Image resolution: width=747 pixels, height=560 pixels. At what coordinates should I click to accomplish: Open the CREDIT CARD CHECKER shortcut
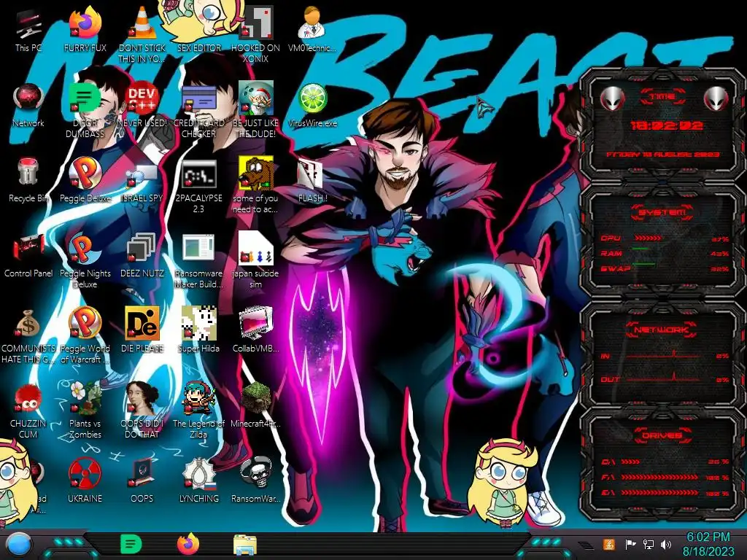tap(198, 109)
